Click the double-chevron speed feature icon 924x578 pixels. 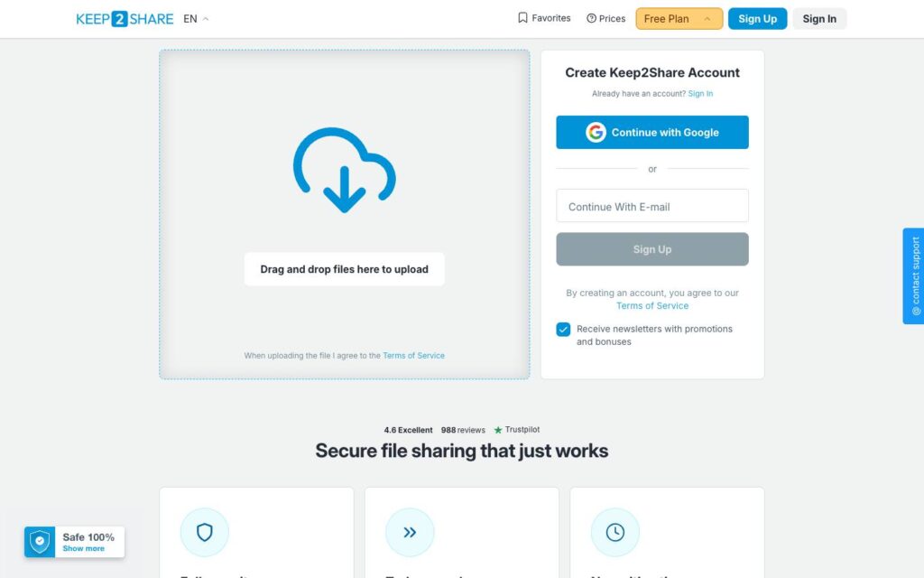pos(410,532)
